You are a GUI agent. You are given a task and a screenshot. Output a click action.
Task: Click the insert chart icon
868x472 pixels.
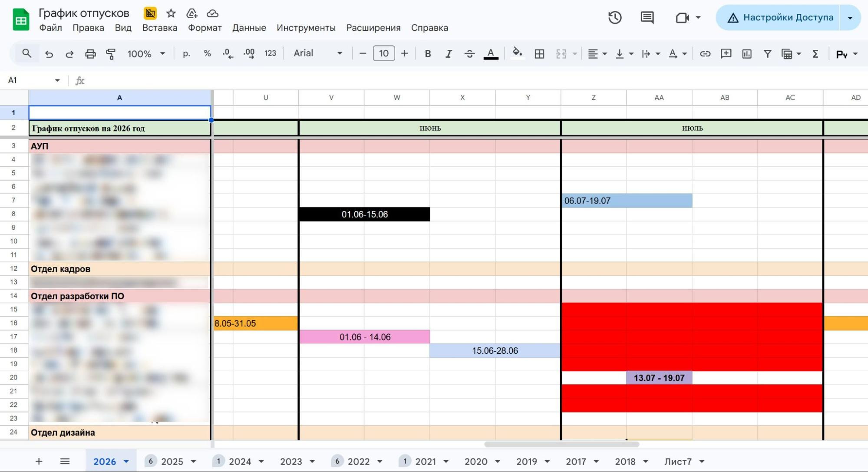747,54
